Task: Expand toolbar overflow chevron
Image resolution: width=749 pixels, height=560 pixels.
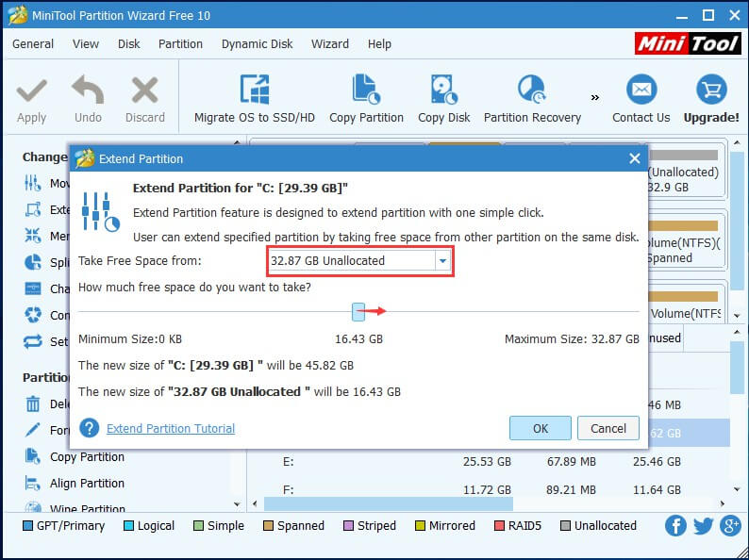Action: (x=594, y=96)
